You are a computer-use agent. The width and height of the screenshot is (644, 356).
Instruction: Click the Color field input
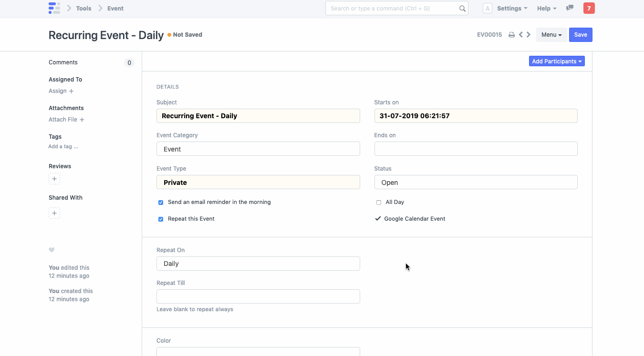[258, 352]
